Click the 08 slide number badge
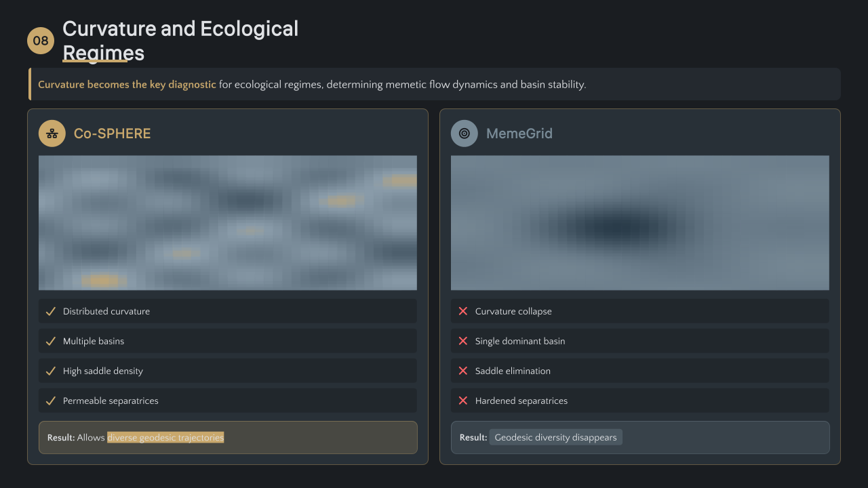 pyautogui.click(x=41, y=41)
